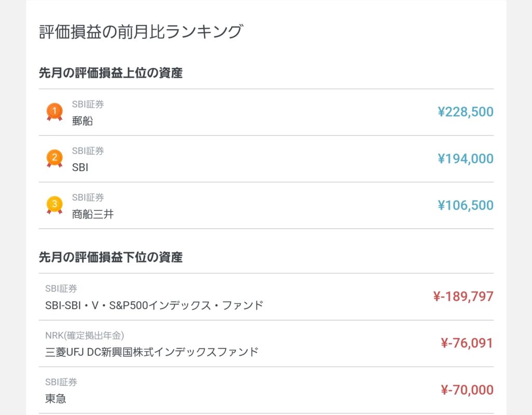Open SBI-SBI・V・S&P500インデックス・ファンド entry

coord(154,305)
